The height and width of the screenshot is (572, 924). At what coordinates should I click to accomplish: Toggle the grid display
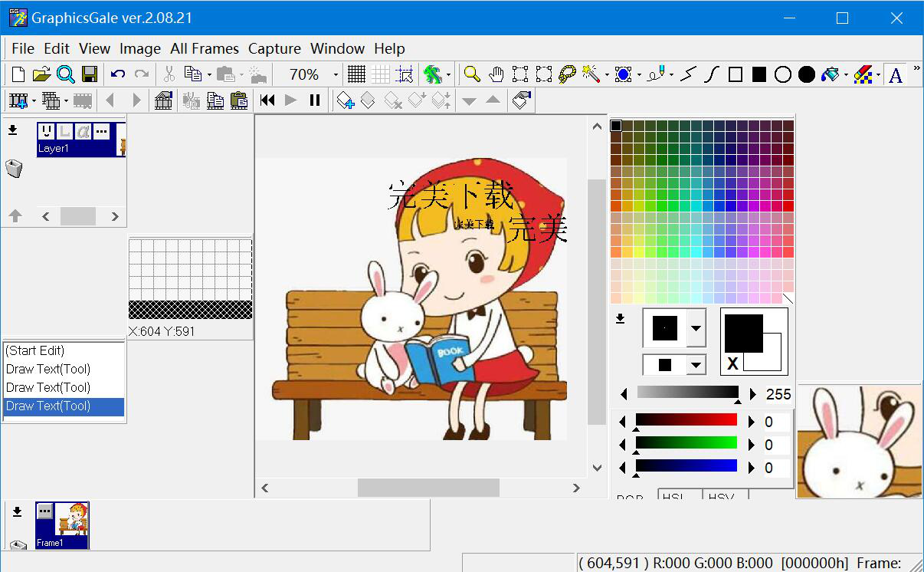tap(356, 74)
